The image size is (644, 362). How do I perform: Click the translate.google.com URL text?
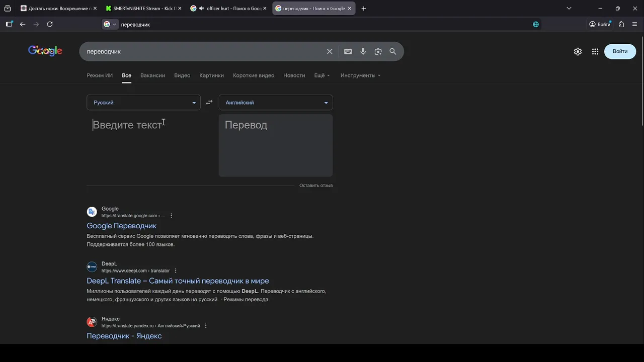133,216
